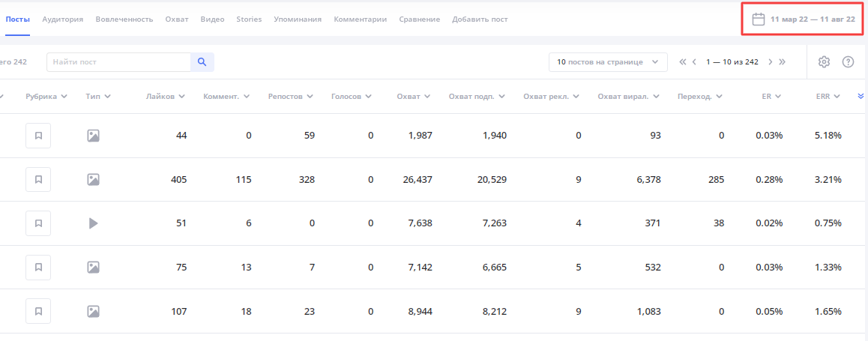This screenshot has width=868, height=341.
Task: Open table settings via the gear icon
Action: pyautogui.click(x=824, y=62)
